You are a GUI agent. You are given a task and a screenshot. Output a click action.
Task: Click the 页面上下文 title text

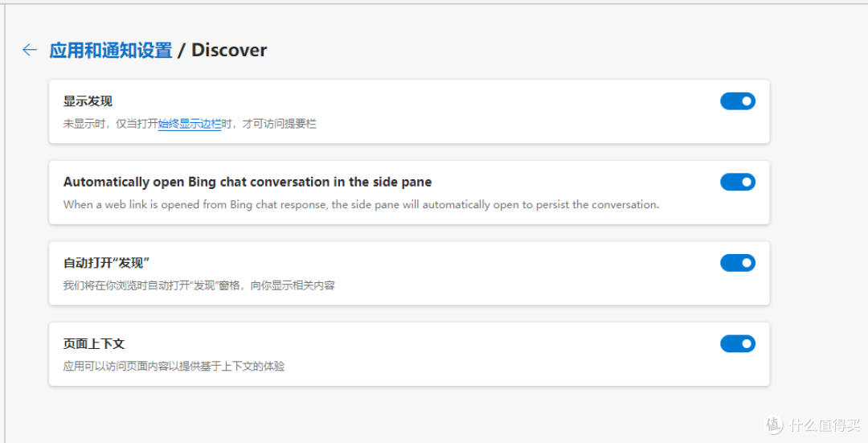pyautogui.click(x=94, y=344)
